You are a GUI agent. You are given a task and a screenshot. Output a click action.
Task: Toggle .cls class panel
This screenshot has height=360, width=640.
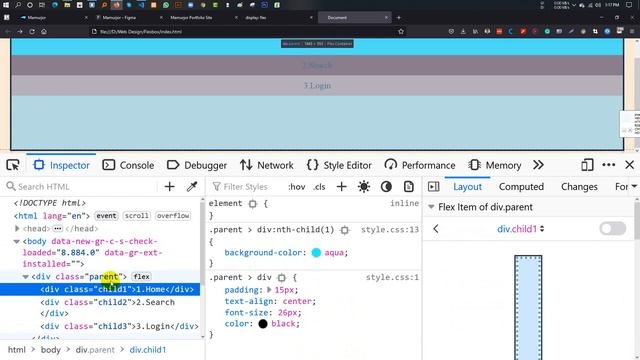[x=319, y=187]
